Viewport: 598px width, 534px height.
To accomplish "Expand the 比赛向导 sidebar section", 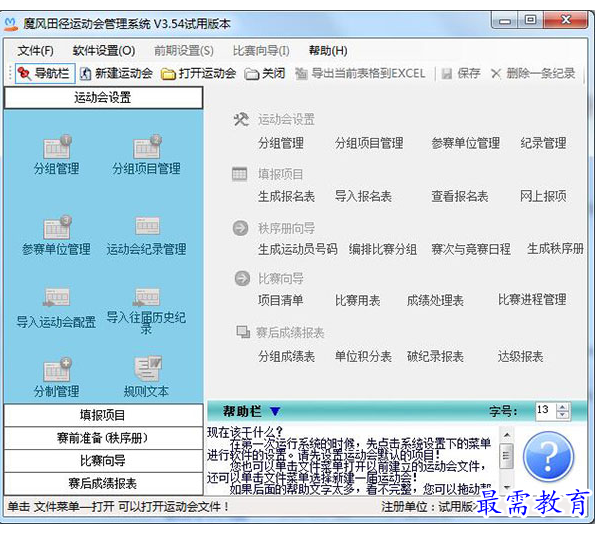I will pyautogui.click(x=103, y=461).
